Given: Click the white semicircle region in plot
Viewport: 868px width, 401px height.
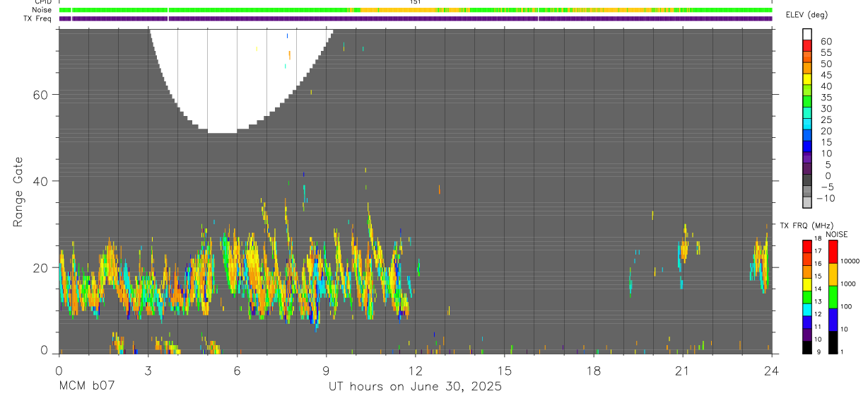Looking at the screenshot, I should click(x=237, y=78).
